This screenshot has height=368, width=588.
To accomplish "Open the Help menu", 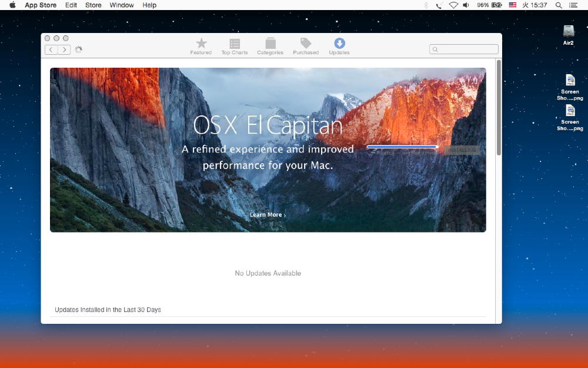I will 149,5.
